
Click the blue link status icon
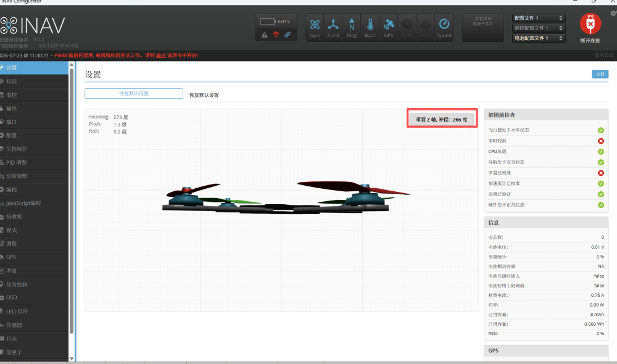(288, 35)
